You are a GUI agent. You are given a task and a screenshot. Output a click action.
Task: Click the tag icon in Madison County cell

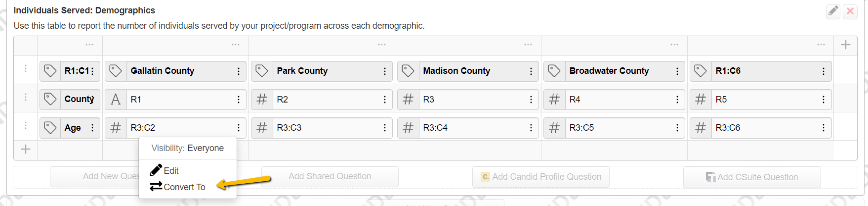(x=408, y=71)
